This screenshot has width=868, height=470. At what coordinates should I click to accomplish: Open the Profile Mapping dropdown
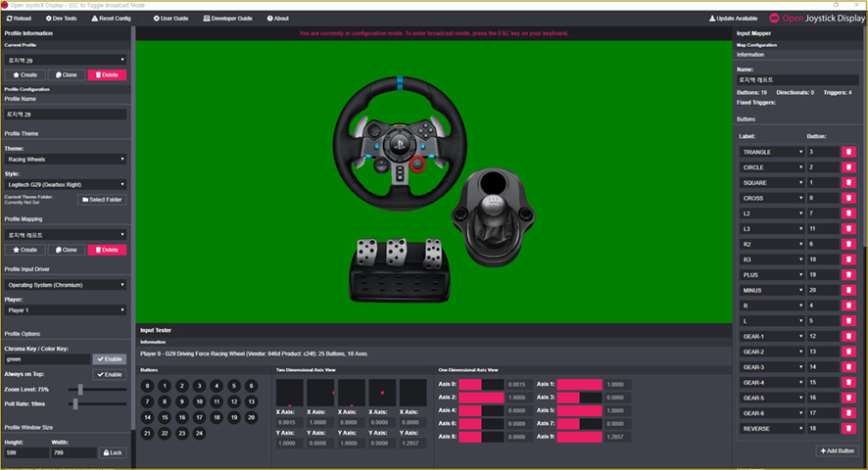(66, 235)
